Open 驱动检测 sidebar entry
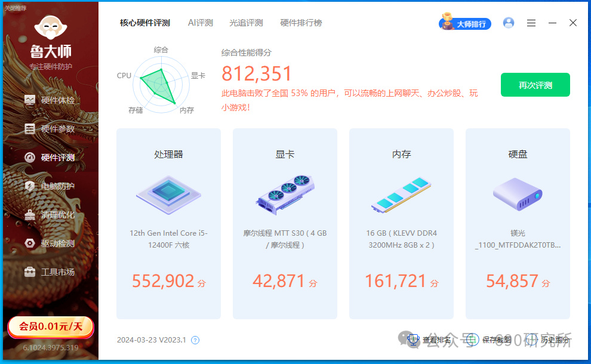Screen dimensions: 591x364 (51, 243)
